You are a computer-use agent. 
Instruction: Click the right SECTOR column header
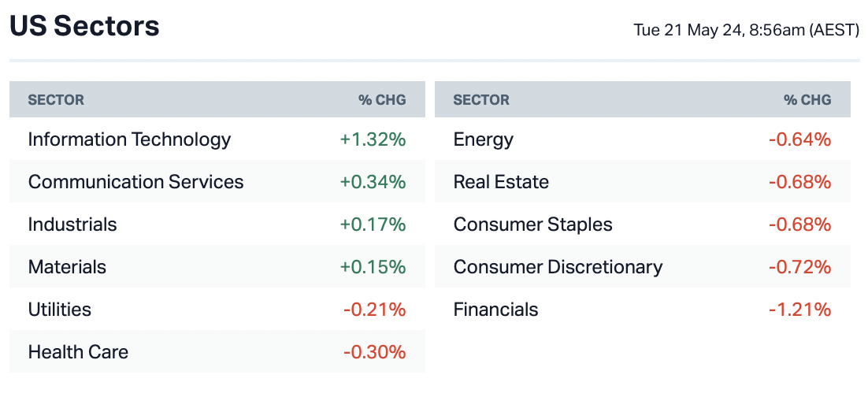(x=481, y=100)
